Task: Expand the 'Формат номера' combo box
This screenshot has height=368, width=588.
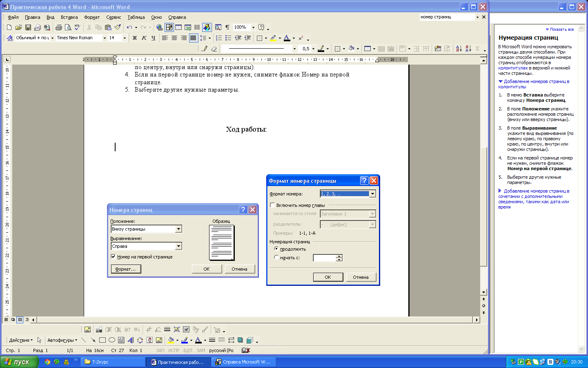Action: pyautogui.click(x=372, y=194)
